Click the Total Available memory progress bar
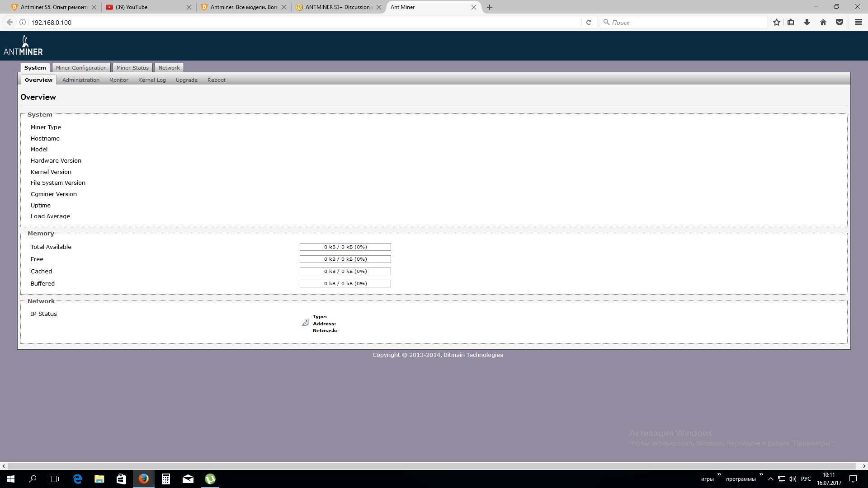Viewport: 868px width, 488px height. click(x=345, y=247)
